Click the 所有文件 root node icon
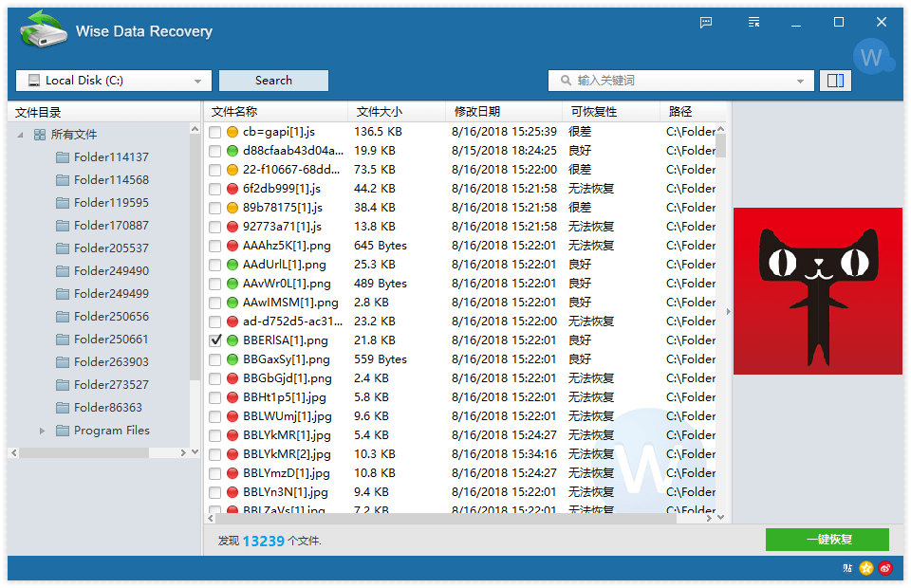911x588 pixels. (x=40, y=135)
